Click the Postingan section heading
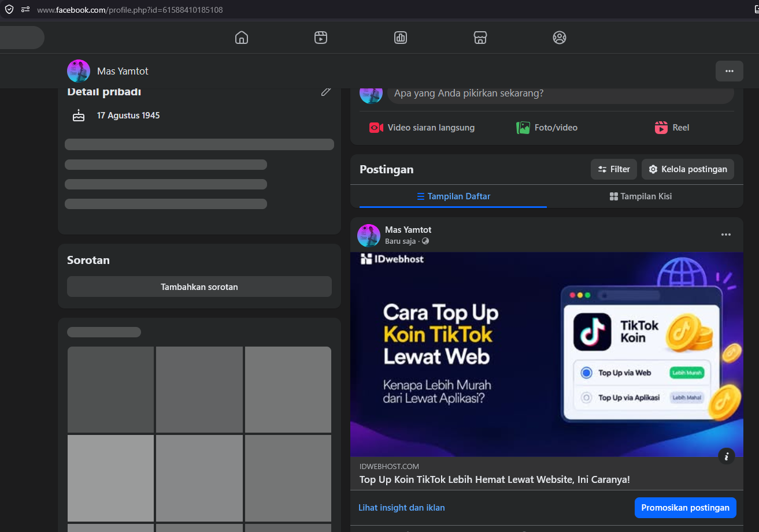Viewport: 759px width, 532px height. coord(387,169)
